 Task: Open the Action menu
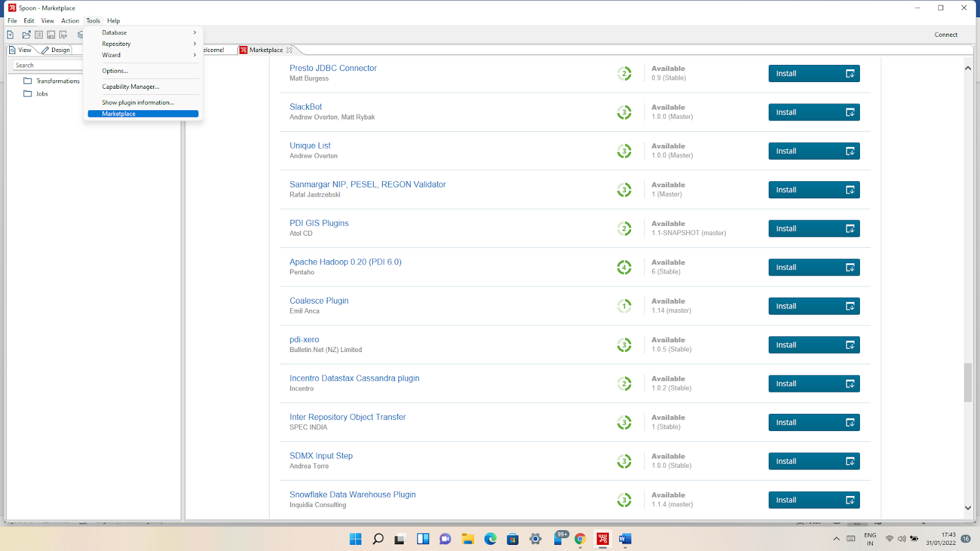(x=70, y=21)
